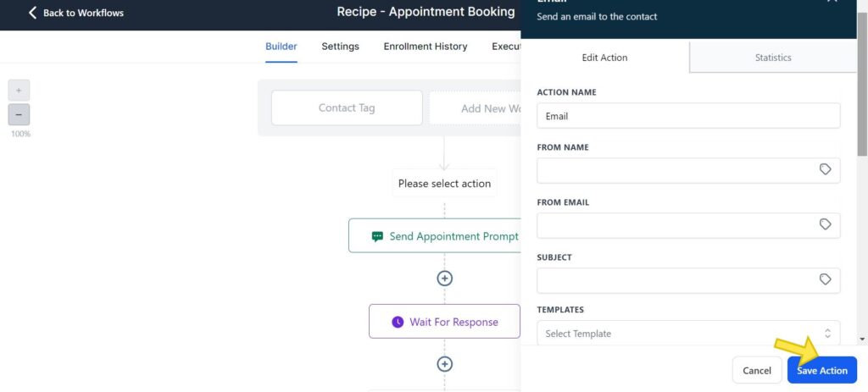This screenshot has height=392, width=868.
Task: Click the tag icon in Subject field
Action: pos(825,280)
